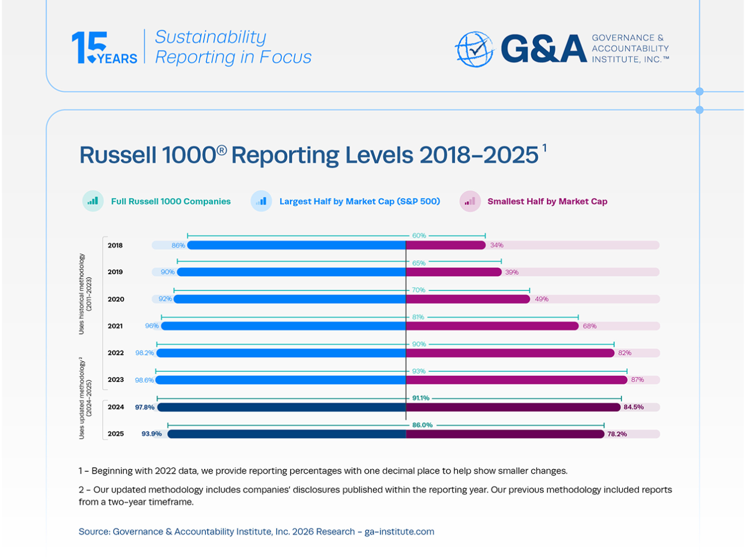Click footnote 1 about 2022 decimal data

tap(323, 471)
